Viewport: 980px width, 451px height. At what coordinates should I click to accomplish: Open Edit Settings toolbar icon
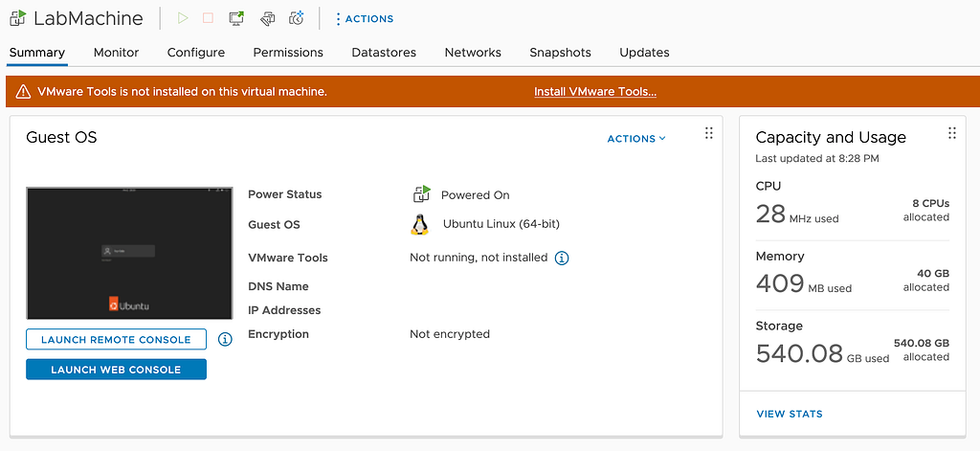[268, 19]
